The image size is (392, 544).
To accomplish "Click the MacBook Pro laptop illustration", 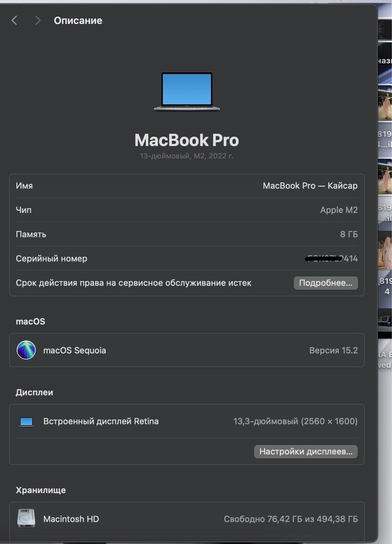I will coord(187,91).
